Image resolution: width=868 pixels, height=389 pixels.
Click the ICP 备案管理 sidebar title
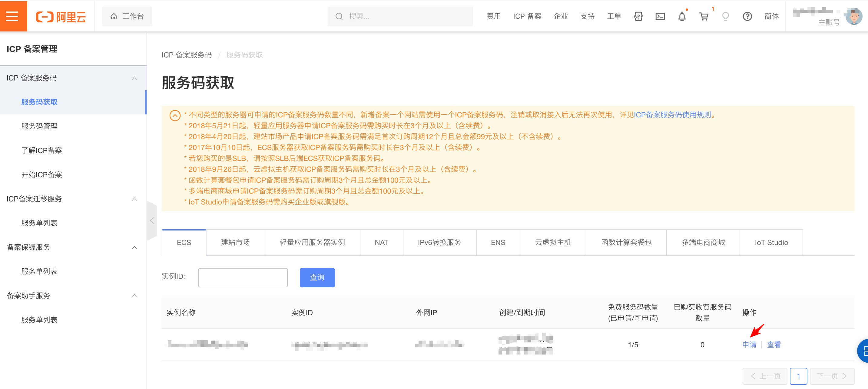click(32, 49)
